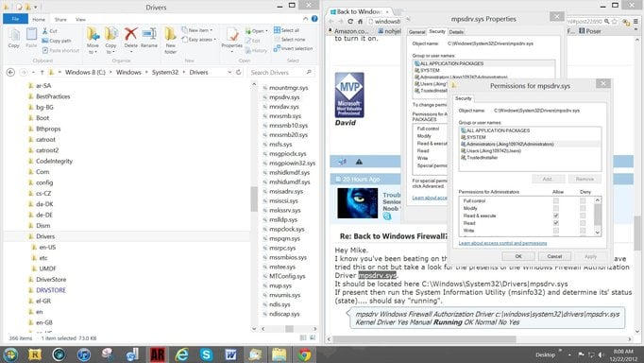Tick the Deny checkbox for Full control
Image resolution: width=644 pixels, height=363 pixels.
[583, 201]
